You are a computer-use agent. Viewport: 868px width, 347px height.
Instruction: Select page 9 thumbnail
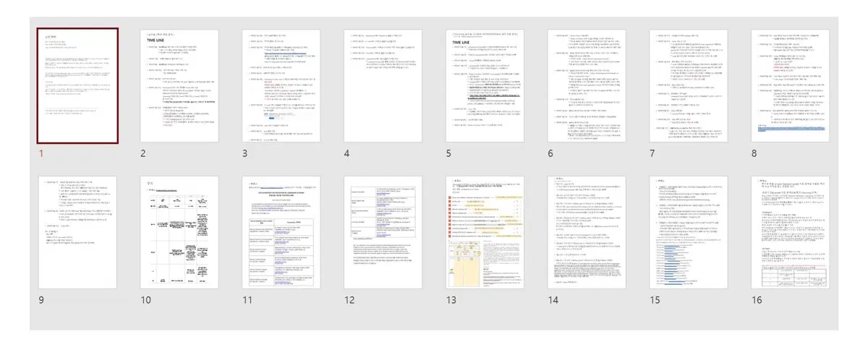[x=77, y=232]
